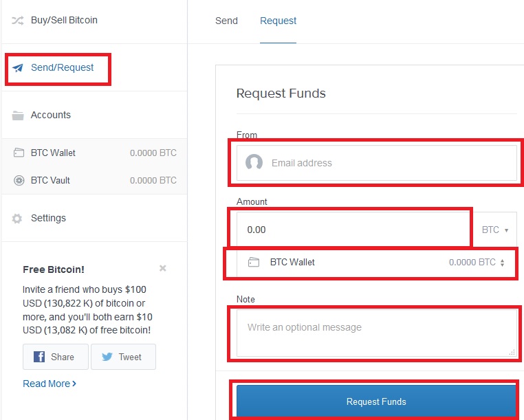The width and height of the screenshot is (524, 420).
Task: Switch to the Send tab
Action: click(x=226, y=21)
